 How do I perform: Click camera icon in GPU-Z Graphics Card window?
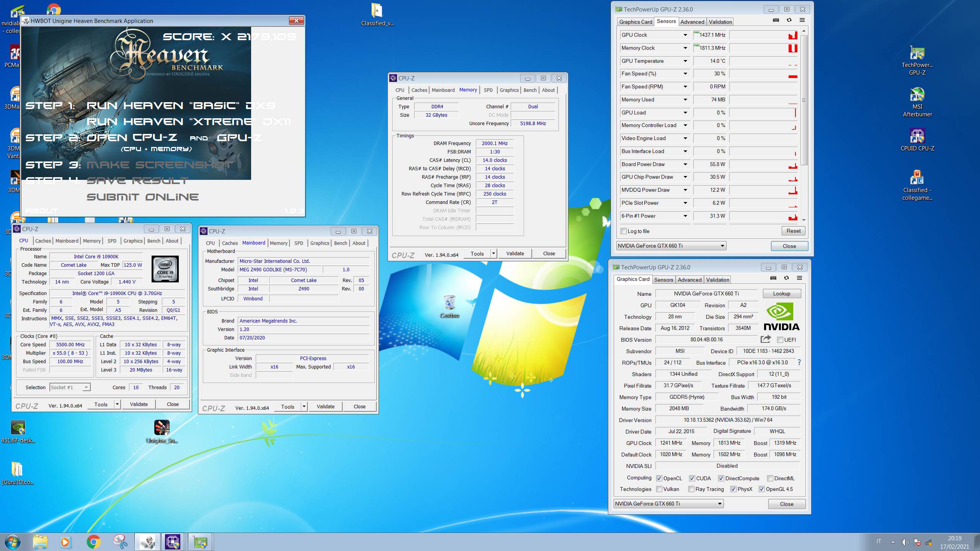point(773,278)
